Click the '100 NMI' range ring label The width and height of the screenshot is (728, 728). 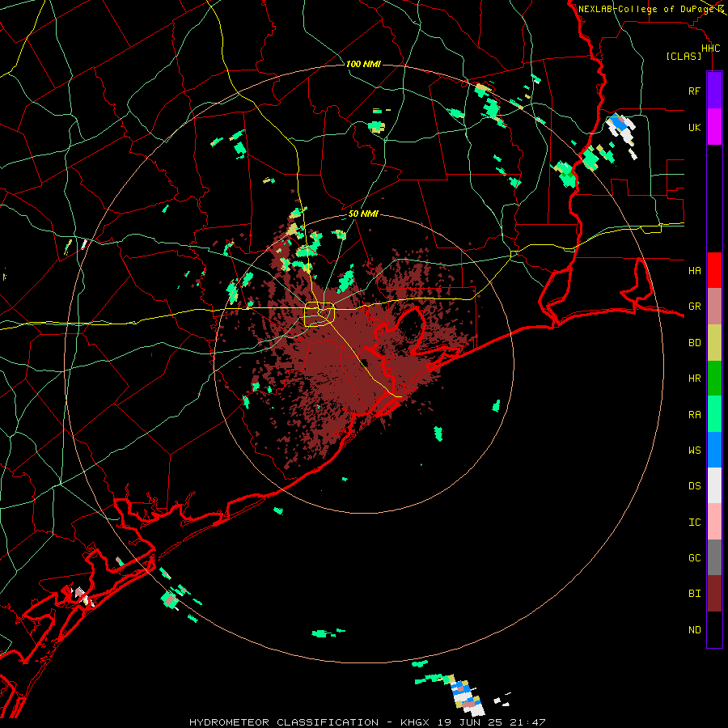363,64
